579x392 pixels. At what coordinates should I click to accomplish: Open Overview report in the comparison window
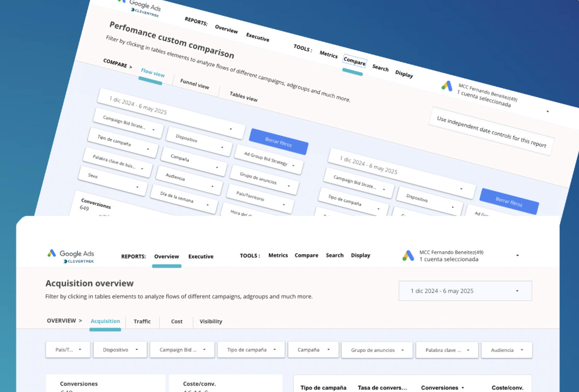tap(226, 29)
